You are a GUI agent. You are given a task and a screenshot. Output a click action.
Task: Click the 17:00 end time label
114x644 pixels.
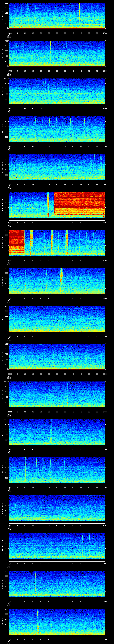point(105,33)
